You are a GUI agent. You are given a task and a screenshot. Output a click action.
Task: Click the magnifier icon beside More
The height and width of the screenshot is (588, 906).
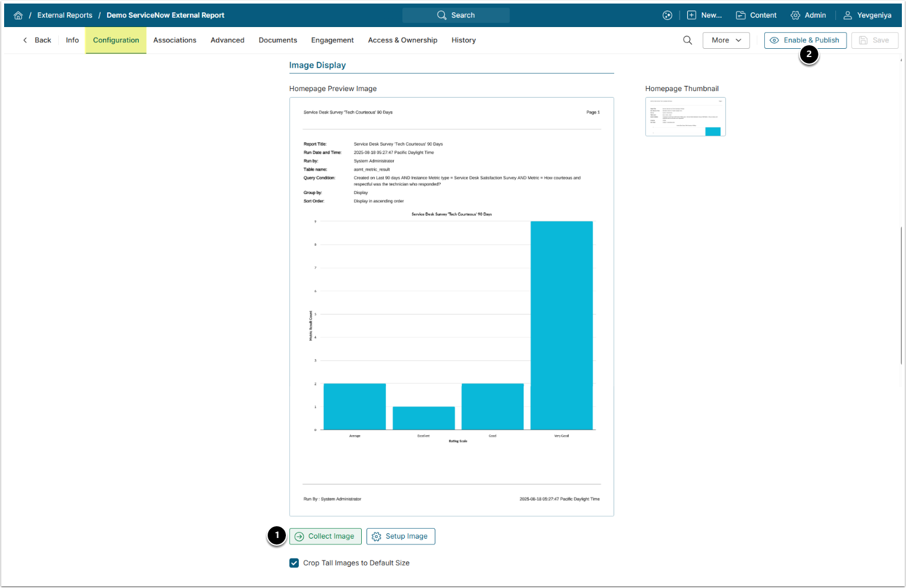tap(687, 40)
